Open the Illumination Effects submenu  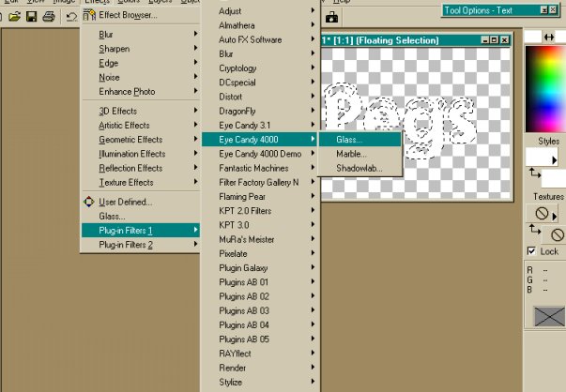tap(141, 154)
